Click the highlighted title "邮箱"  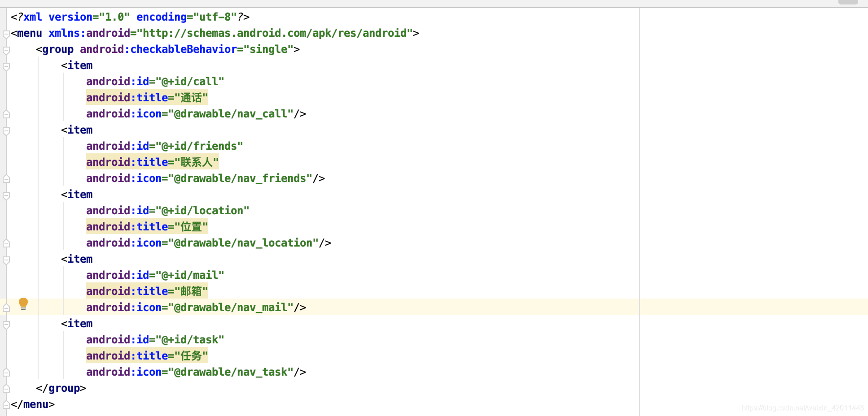point(147,291)
